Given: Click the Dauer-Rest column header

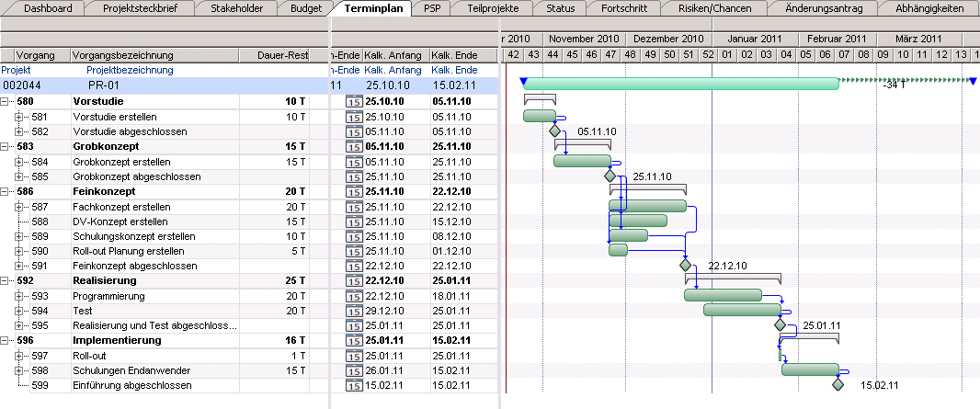Looking at the screenshot, I should (275, 55).
